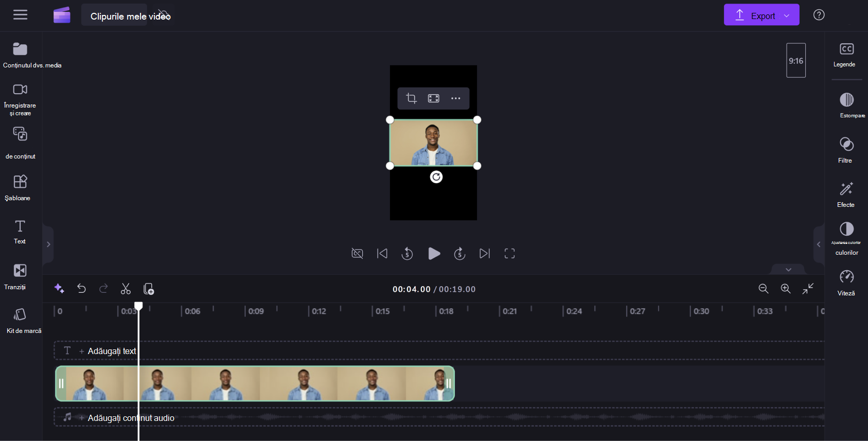Image resolution: width=868 pixels, height=441 pixels.
Task: Fit the timeline to screen
Action: (x=808, y=289)
